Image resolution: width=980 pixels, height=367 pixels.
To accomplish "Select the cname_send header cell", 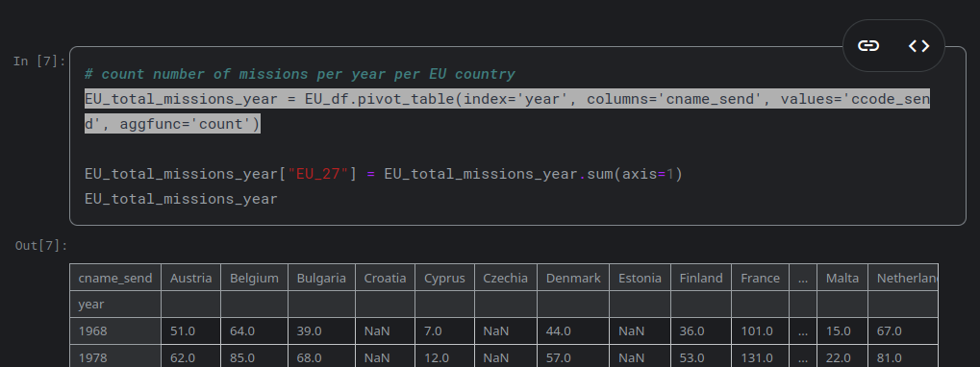I will point(115,278).
